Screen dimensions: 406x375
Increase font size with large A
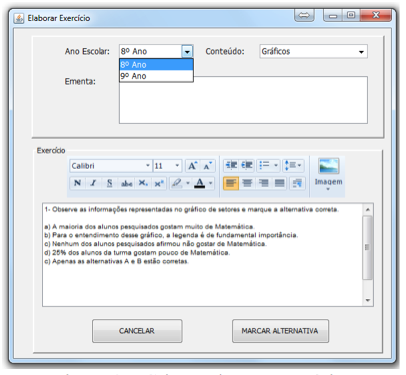(193, 166)
